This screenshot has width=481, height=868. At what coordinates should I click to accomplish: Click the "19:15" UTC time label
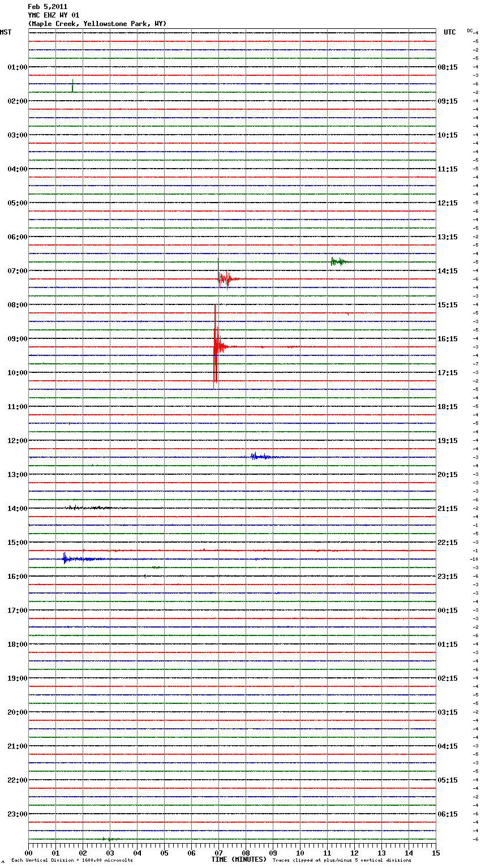[x=448, y=441]
